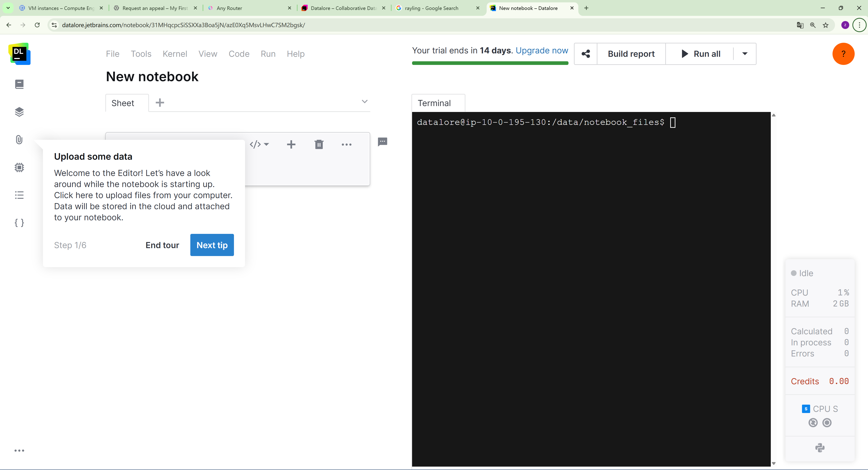Click the browser translate page icon
Image resolution: width=868 pixels, height=470 pixels.
coord(800,25)
